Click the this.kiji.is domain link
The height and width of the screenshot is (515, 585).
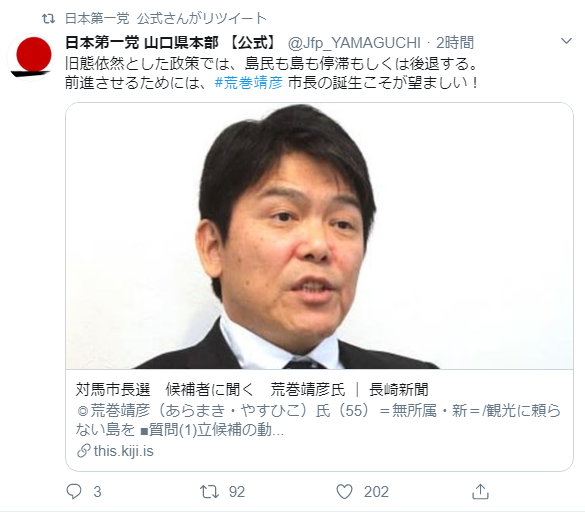click(x=123, y=451)
